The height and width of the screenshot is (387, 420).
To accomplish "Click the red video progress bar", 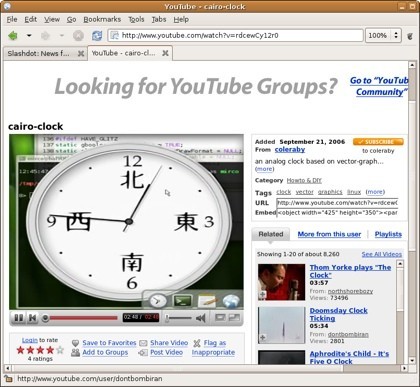I will click(x=83, y=318).
